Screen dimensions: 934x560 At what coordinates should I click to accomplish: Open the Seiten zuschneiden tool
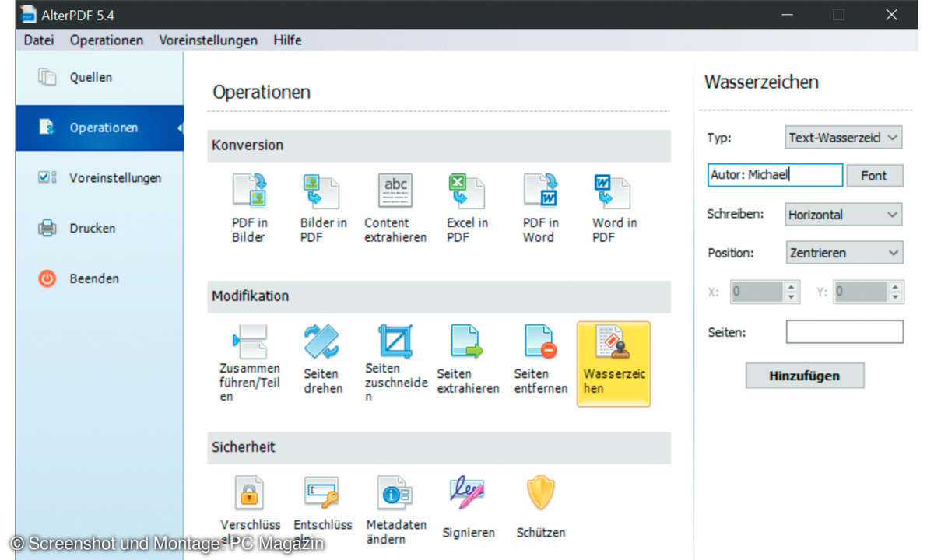pyautogui.click(x=395, y=362)
